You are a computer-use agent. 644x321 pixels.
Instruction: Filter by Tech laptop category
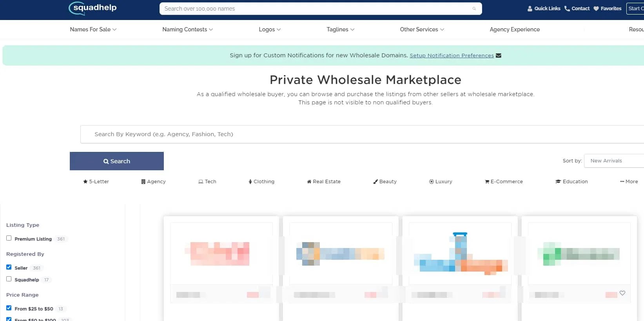207,182
